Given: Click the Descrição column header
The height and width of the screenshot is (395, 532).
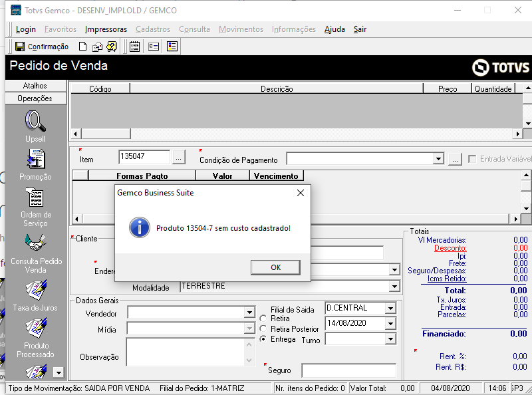Looking at the screenshot, I should [x=277, y=89].
